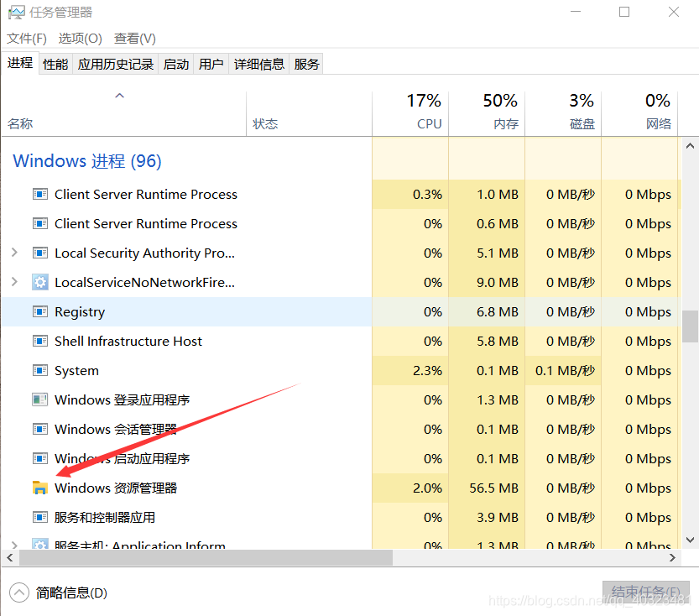Expand the LocalServiceNoNetworkFire process group

click(14, 282)
